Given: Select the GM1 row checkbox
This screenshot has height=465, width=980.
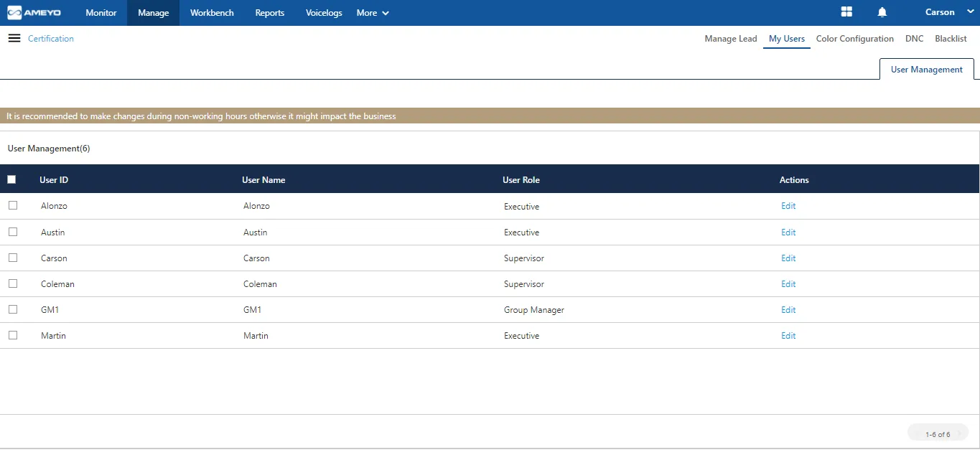Looking at the screenshot, I should (13, 309).
